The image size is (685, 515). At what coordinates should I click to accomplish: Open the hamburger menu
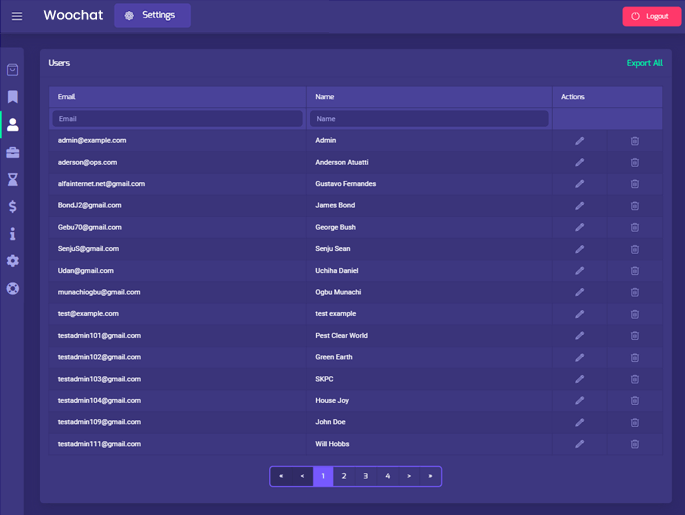(x=17, y=16)
